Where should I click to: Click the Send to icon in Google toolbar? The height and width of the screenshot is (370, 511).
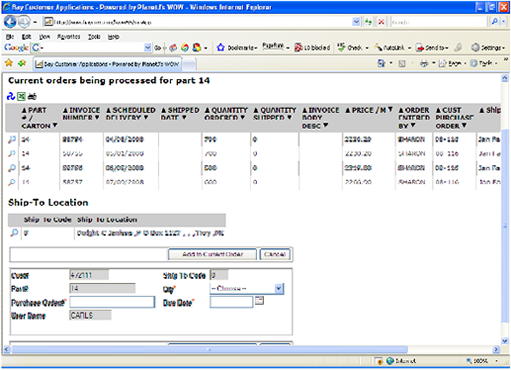pos(420,48)
